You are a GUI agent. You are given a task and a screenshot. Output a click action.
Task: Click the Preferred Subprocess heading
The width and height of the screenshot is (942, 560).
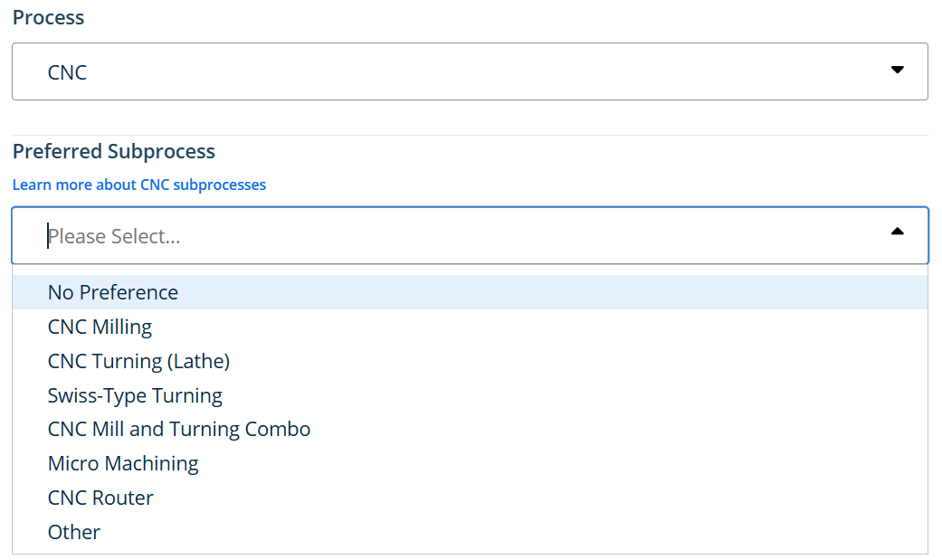click(113, 151)
